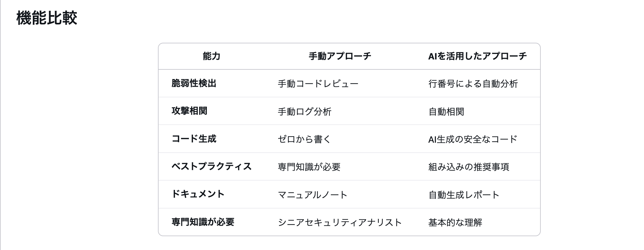Select the シニアセキュリティアナリスト cell
Screen dimensions: 644x250
pos(340,222)
